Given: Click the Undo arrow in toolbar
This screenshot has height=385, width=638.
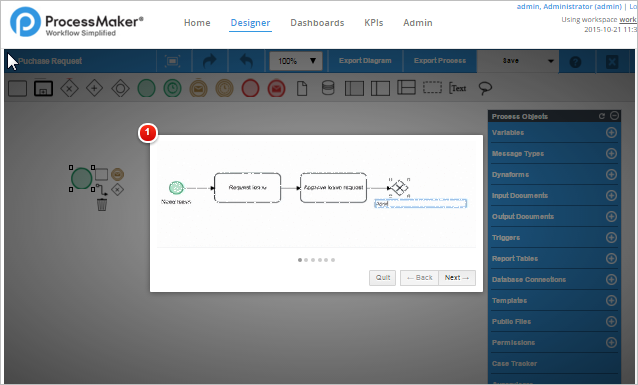Looking at the screenshot, I should coord(246,61).
